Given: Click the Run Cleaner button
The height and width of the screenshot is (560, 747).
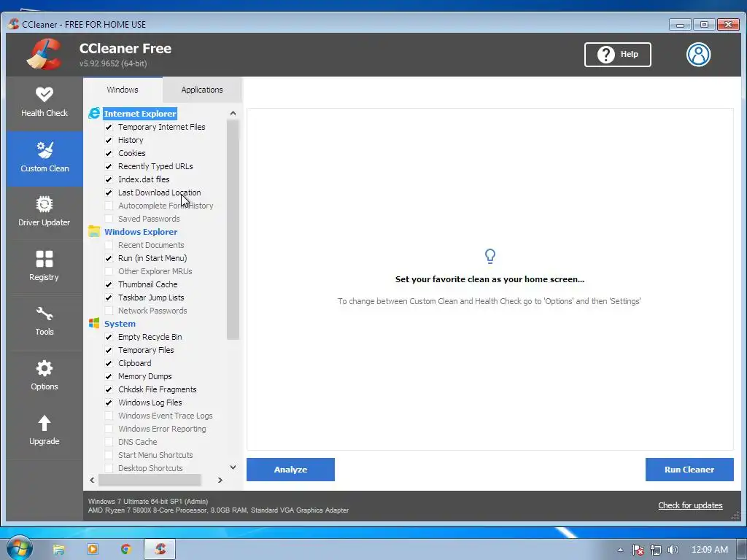Looking at the screenshot, I should coord(689,470).
